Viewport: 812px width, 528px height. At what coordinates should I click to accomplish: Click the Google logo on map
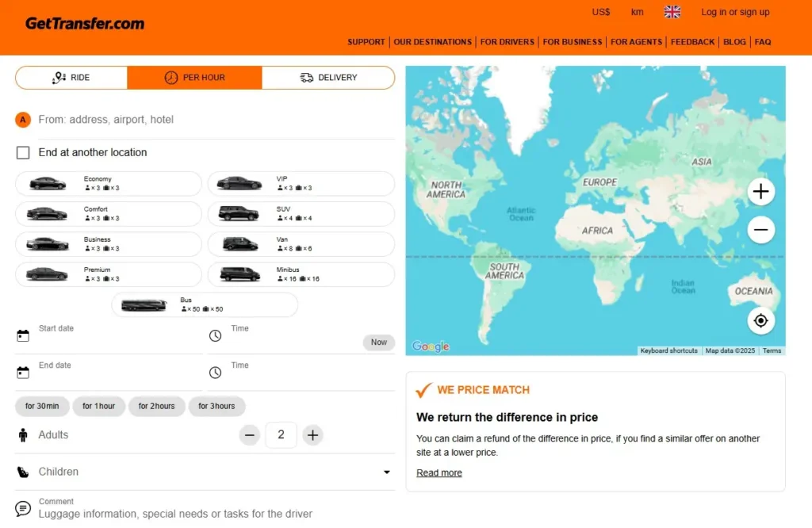click(431, 346)
